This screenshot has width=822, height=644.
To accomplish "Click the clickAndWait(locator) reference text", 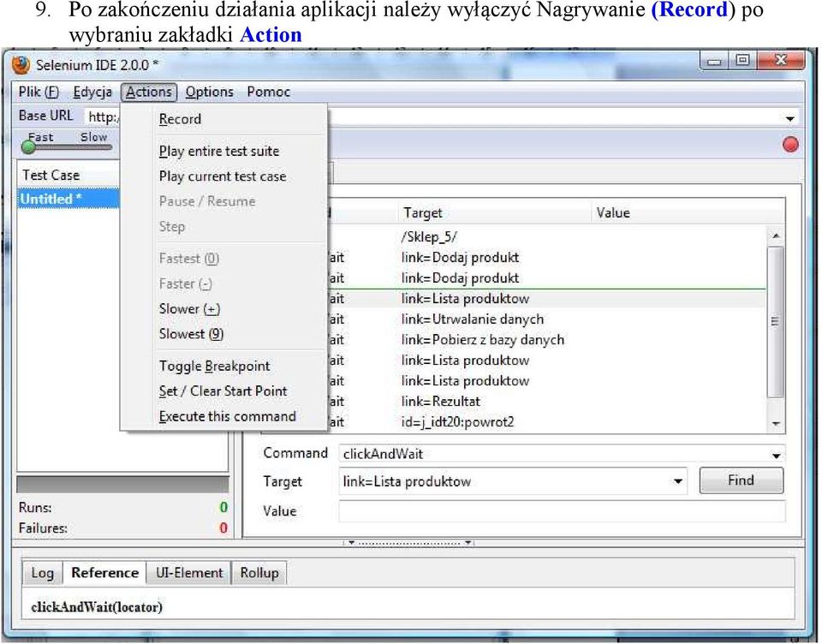I will 97,607.
